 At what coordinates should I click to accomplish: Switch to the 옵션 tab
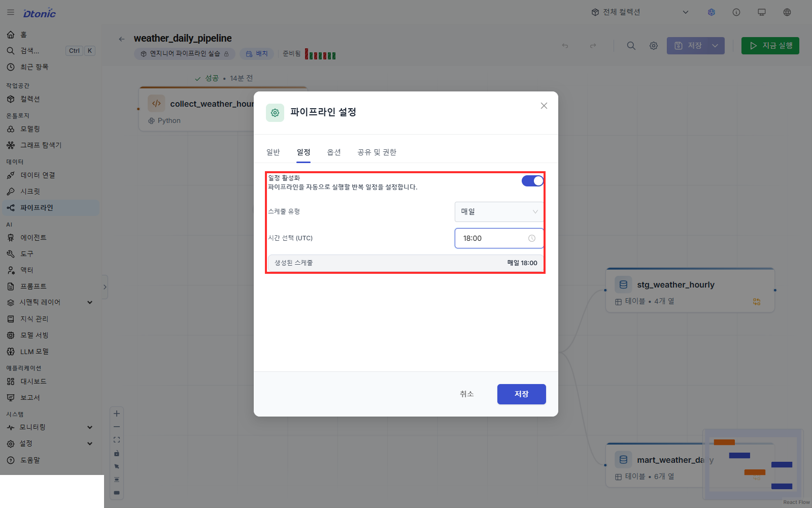point(334,152)
